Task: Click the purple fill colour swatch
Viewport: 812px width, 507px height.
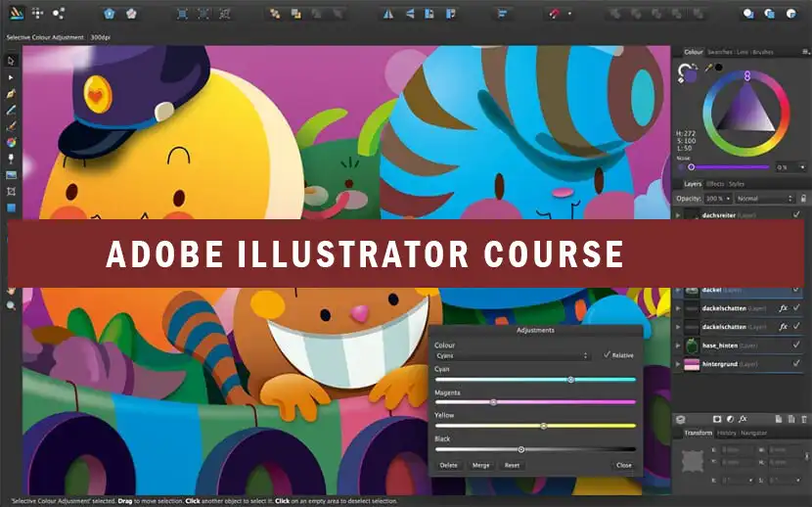Action: point(691,76)
